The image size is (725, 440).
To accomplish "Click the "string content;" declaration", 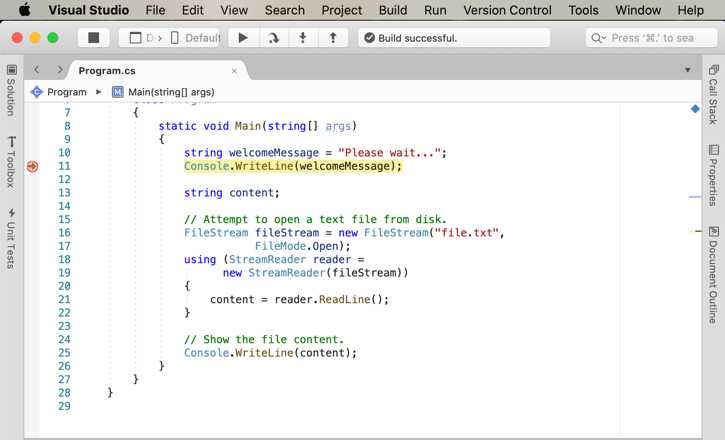I will (232, 193).
